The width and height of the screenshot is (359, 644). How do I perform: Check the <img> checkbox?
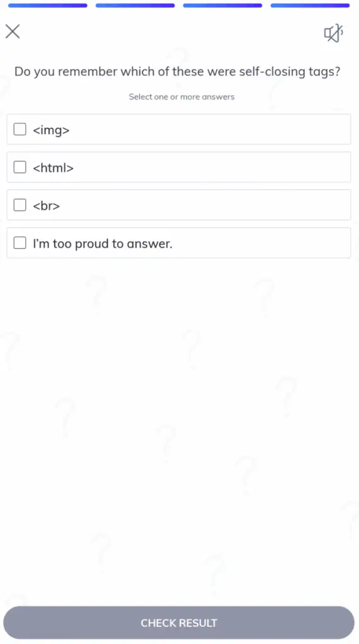pyautogui.click(x=19, y=130)
